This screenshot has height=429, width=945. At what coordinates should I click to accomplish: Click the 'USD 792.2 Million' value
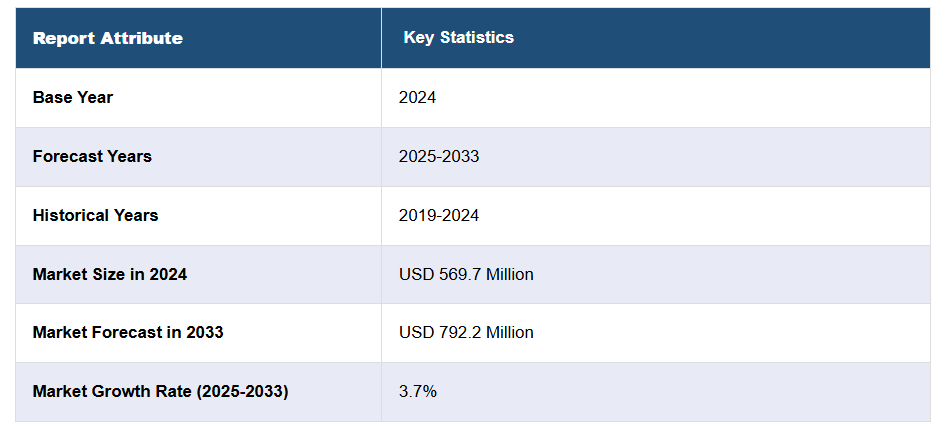click(466, 332)
